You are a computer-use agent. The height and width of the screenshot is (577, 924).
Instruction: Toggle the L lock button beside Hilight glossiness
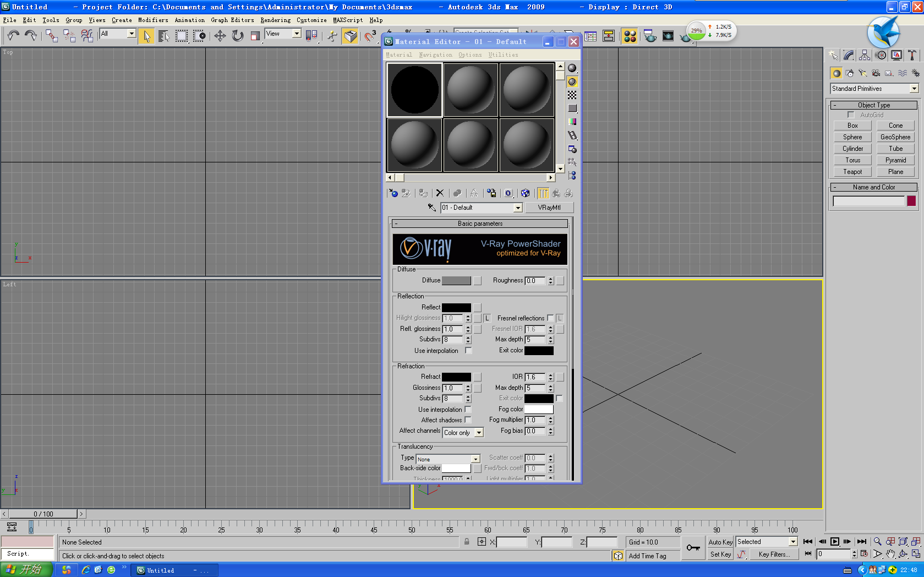tap(487, 318)
